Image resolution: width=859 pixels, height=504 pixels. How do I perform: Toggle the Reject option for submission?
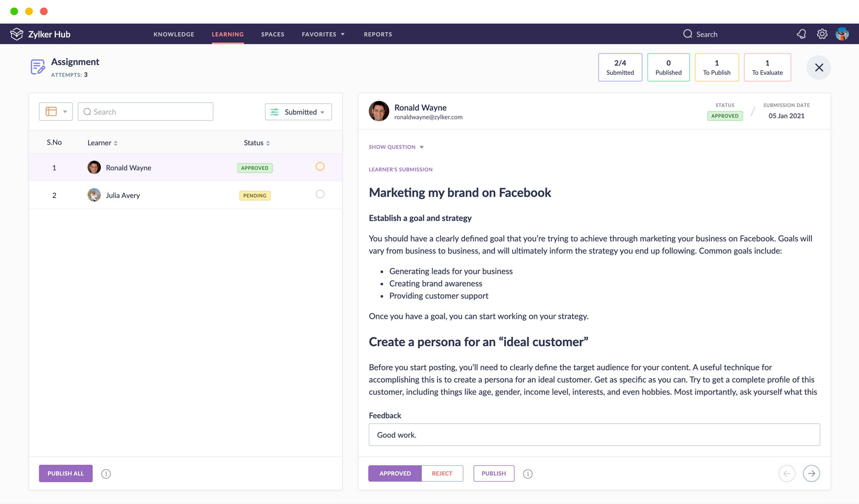pos(442,473)
